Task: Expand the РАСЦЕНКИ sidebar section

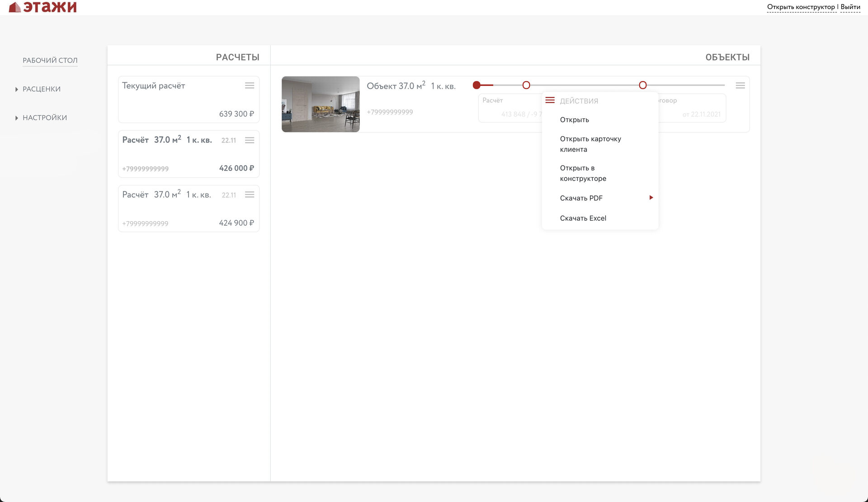Action: click(x=41, y=89)
